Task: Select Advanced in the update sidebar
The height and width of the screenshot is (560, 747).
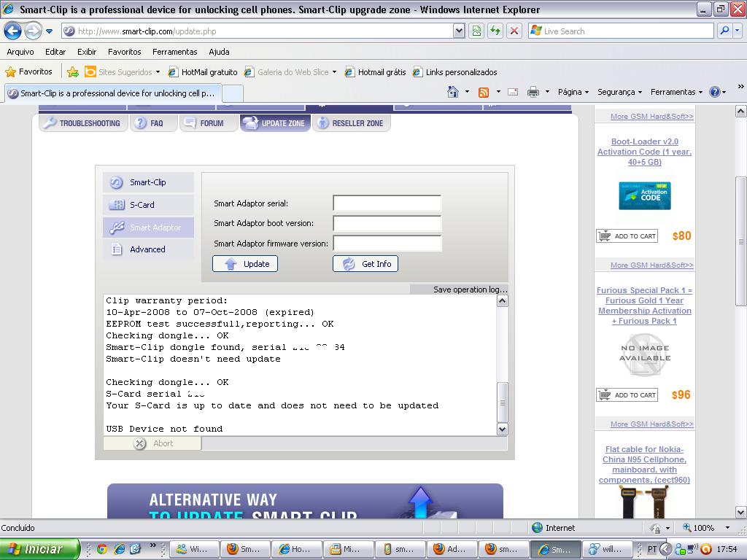Action: pos(148,249)
